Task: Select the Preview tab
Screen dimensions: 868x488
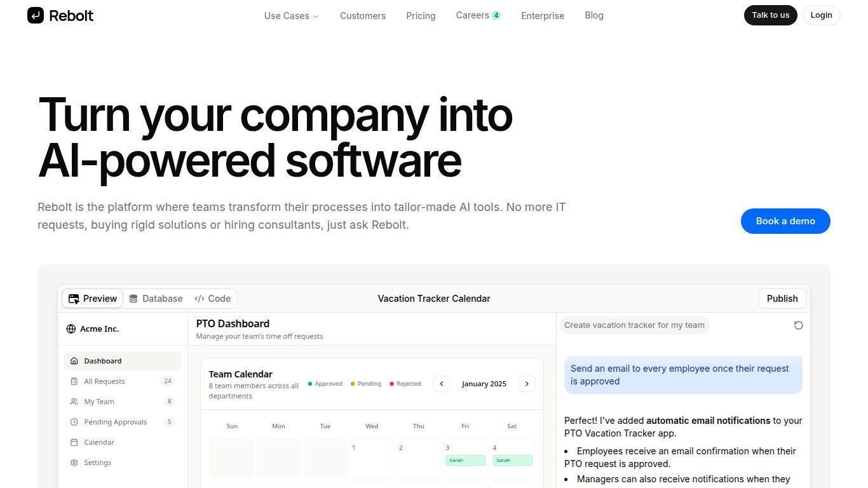Action: pos(93,299)
